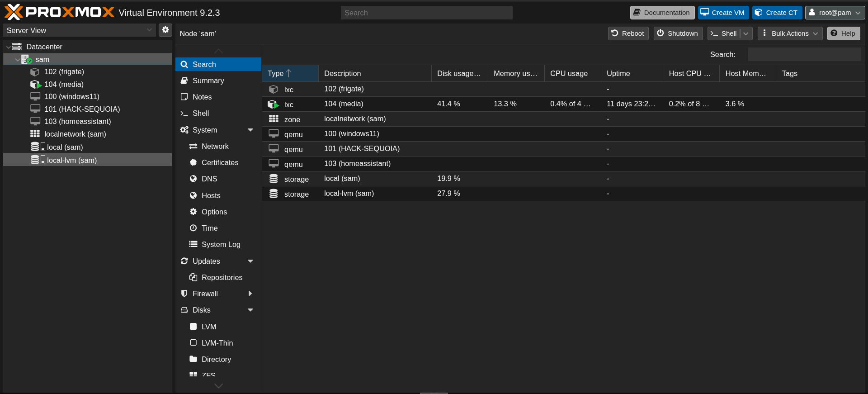Click the Directory folder icon
The width and height of the screenshot is (868, 394).
(x=193, y=359)
